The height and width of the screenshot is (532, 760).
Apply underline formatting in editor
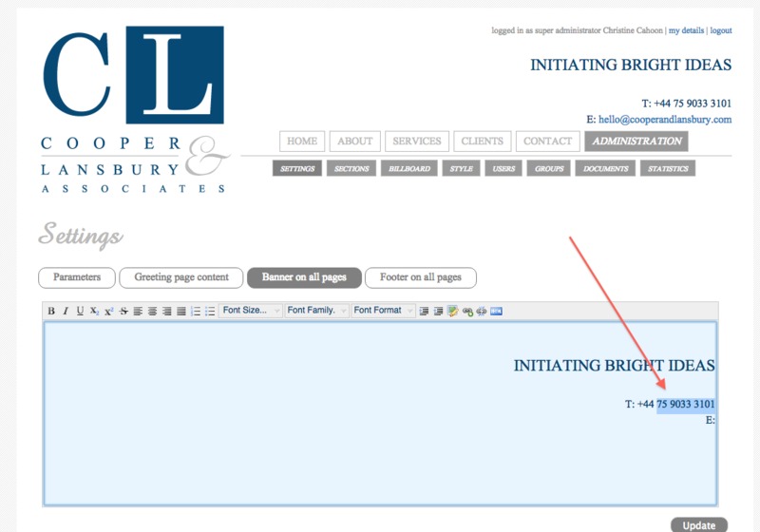[80, 311]
